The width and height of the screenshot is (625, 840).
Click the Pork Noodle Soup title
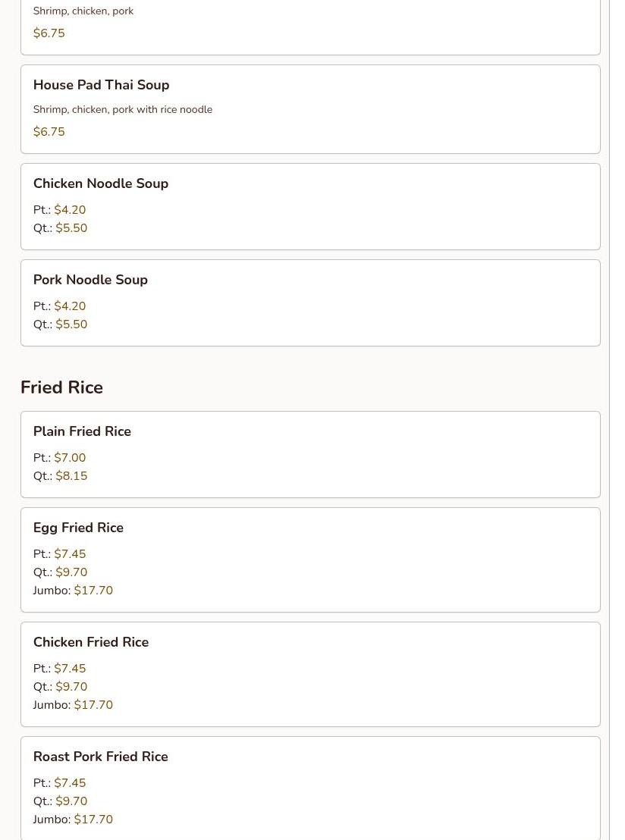click(x=90, y=280)
